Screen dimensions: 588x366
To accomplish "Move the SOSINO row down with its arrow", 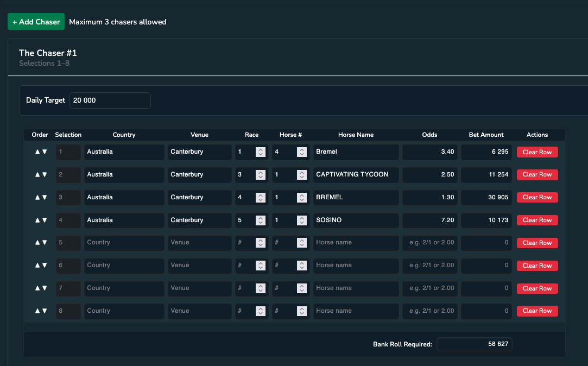I will (x=44, y=220).
